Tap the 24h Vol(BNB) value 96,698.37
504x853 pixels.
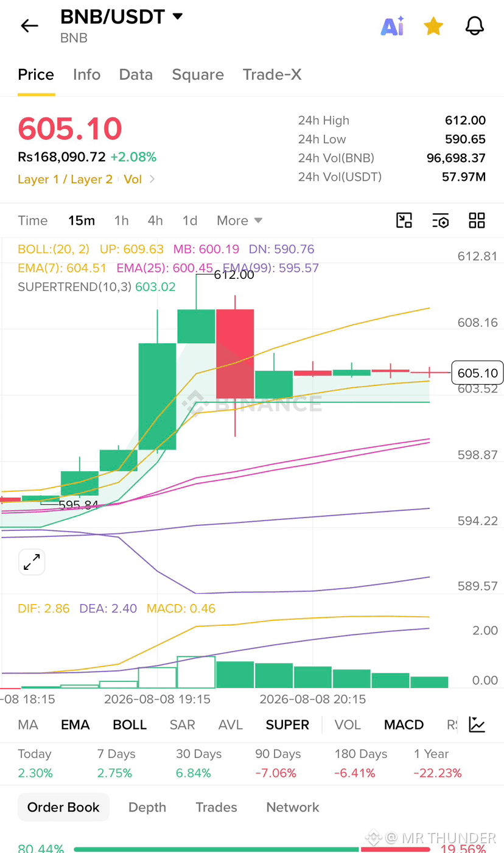456,158
